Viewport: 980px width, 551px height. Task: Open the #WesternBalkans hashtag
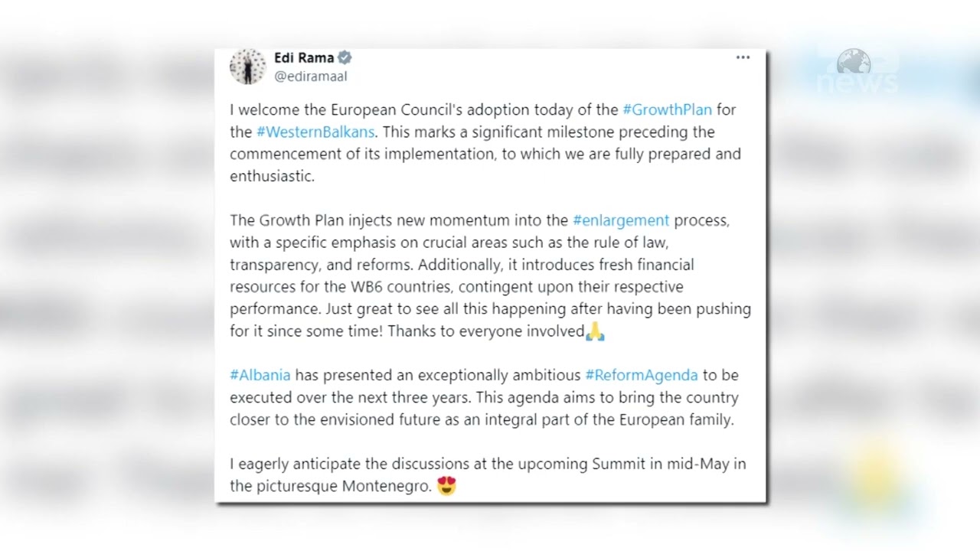[315, 132]
